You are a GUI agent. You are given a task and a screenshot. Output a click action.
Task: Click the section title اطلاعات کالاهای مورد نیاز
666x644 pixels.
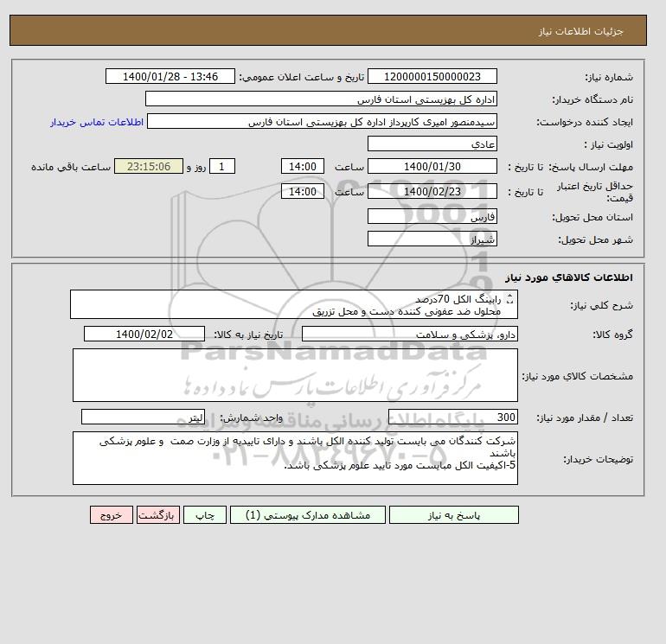[x=569, y=277]
